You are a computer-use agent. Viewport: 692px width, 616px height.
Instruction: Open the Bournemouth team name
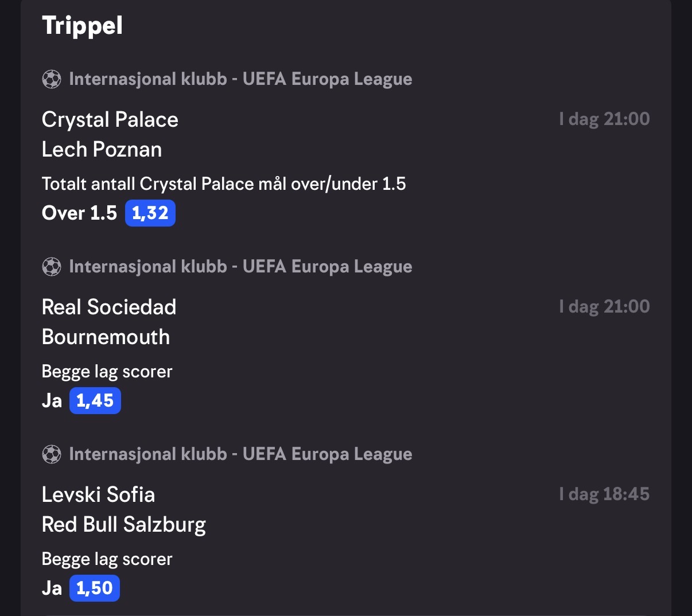click(x=106, y=337)
